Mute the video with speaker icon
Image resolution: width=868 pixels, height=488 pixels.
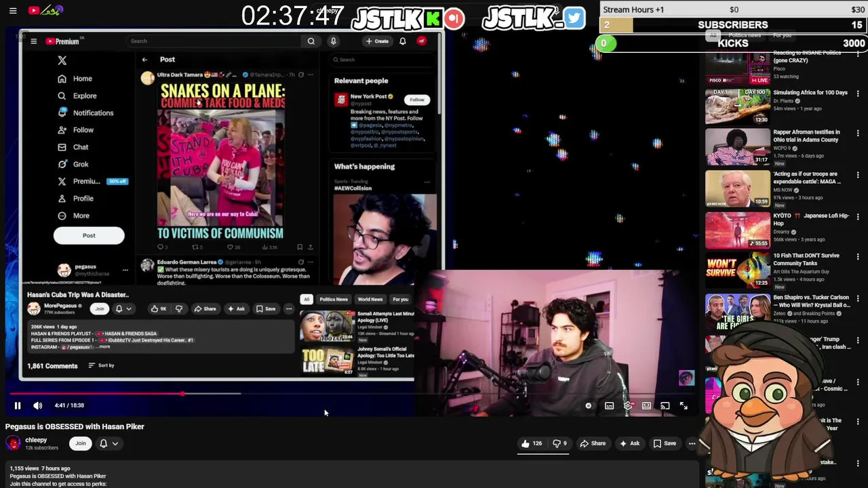[38, 405]
